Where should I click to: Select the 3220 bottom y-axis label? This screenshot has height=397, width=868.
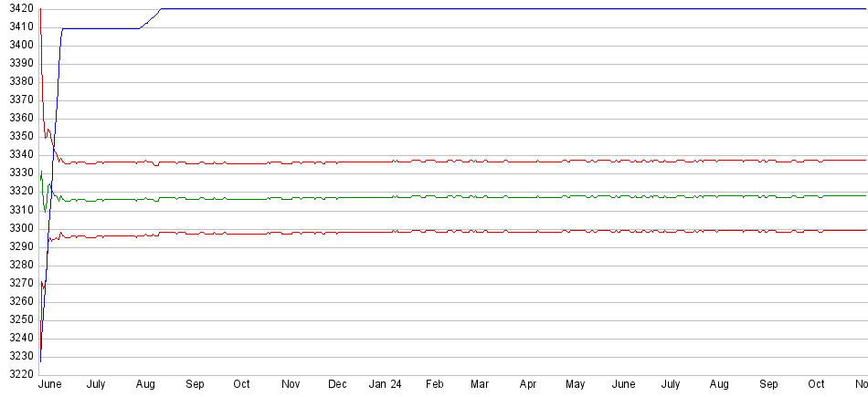pos(17,375)
